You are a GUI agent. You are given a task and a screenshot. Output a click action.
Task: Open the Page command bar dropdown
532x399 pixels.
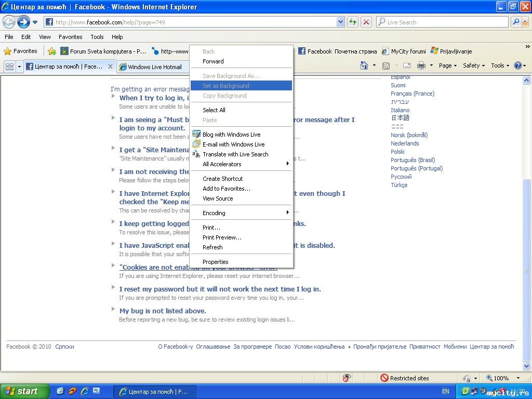[x=447, y=65]
